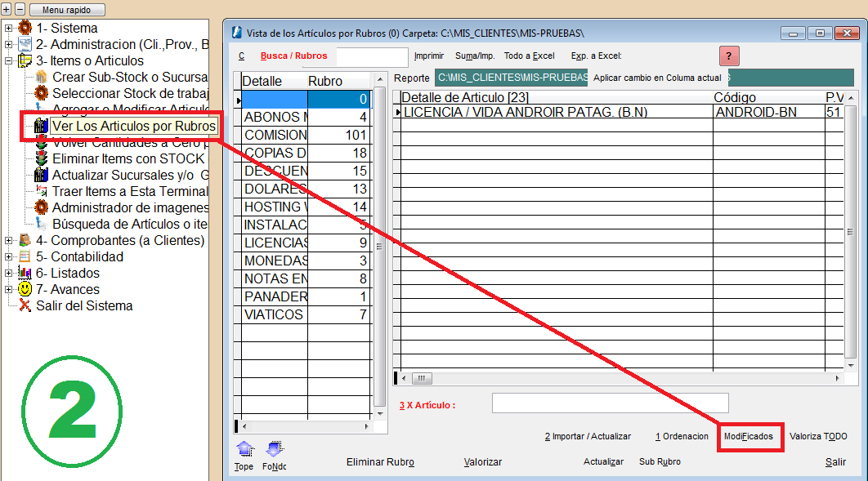Click the articles grid horizontal scrollbar thumb
This screenshot has width=868, height=481.
point(422,379)
